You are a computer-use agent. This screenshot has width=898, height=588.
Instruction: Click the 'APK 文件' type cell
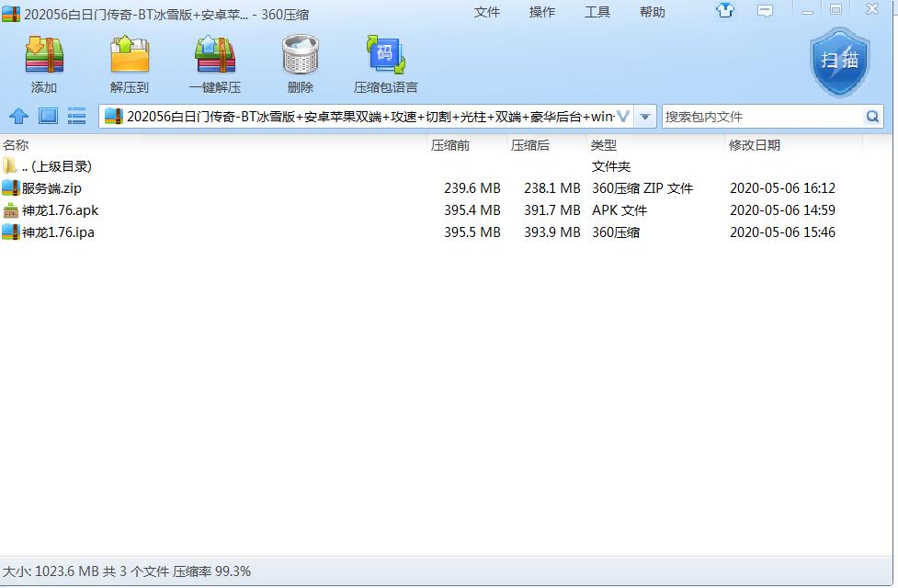tap(620, 210)
